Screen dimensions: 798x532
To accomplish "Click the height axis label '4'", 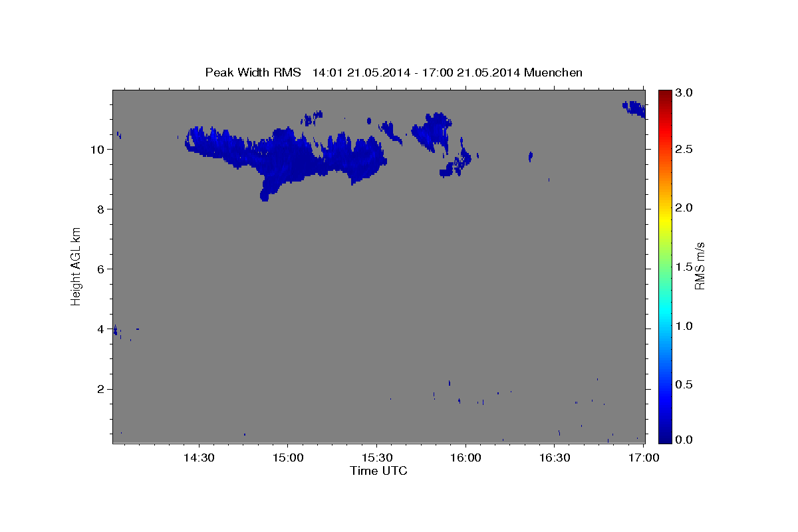I will (100, 329).
